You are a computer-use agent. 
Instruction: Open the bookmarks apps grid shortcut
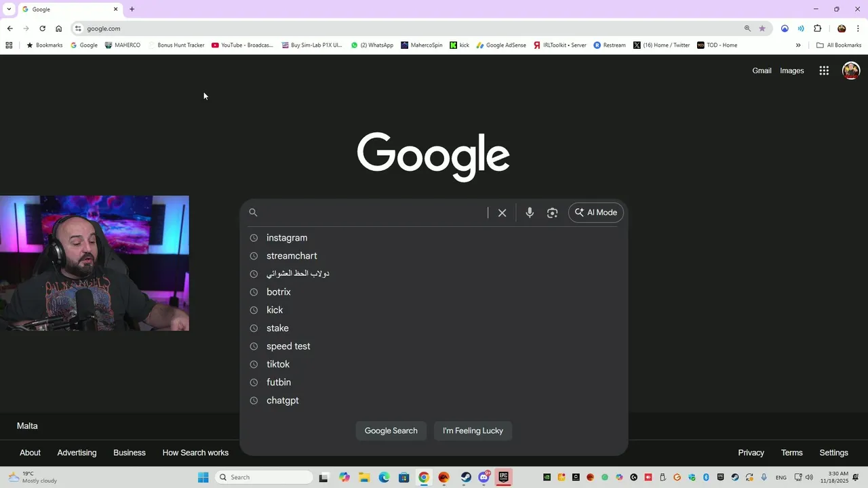pos(9,45)
